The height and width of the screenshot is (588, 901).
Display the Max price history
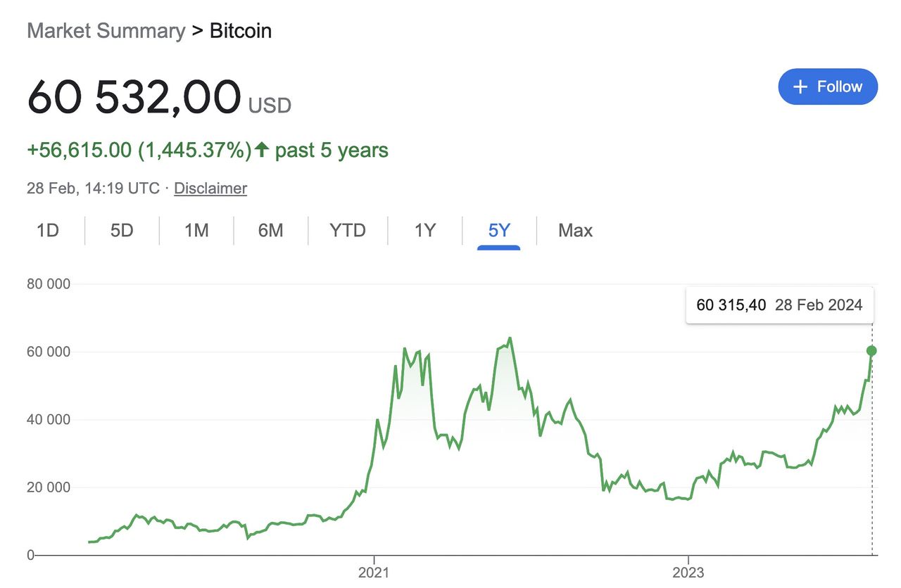(x=575, y=231)
